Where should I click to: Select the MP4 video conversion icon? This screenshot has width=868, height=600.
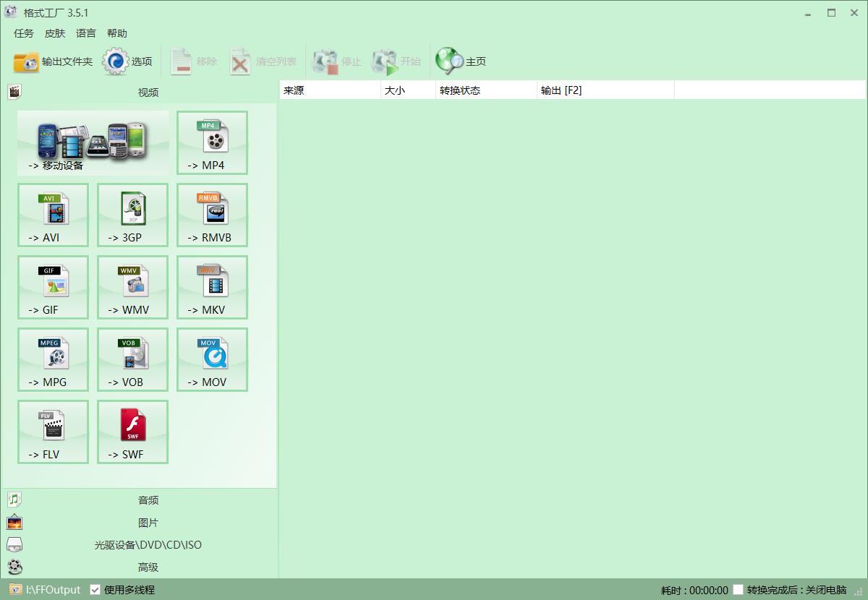pyautogui.click(x=212, y=142)
